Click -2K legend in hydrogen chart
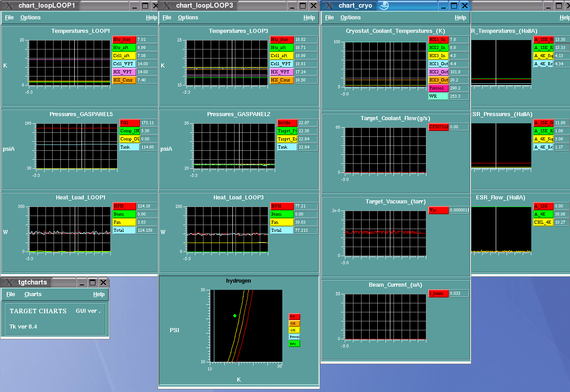This screenshot has width=570, height=392. pyautogui.click(x=294, y=330)
